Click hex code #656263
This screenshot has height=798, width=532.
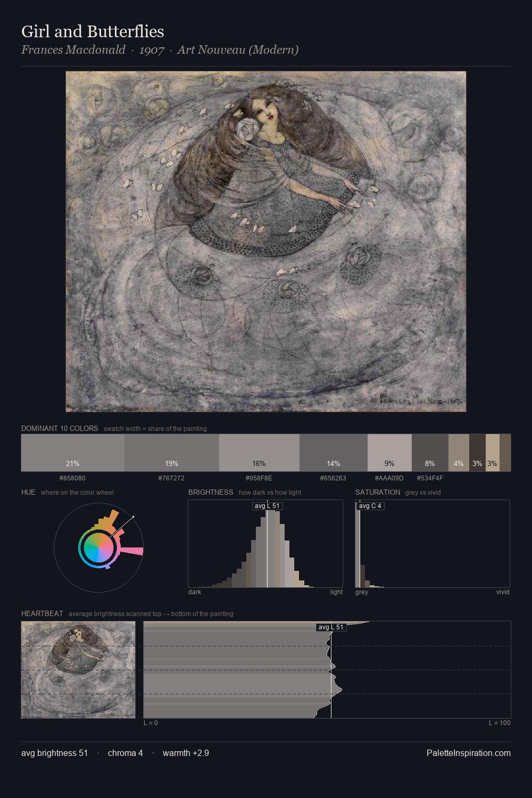(333, 478)
